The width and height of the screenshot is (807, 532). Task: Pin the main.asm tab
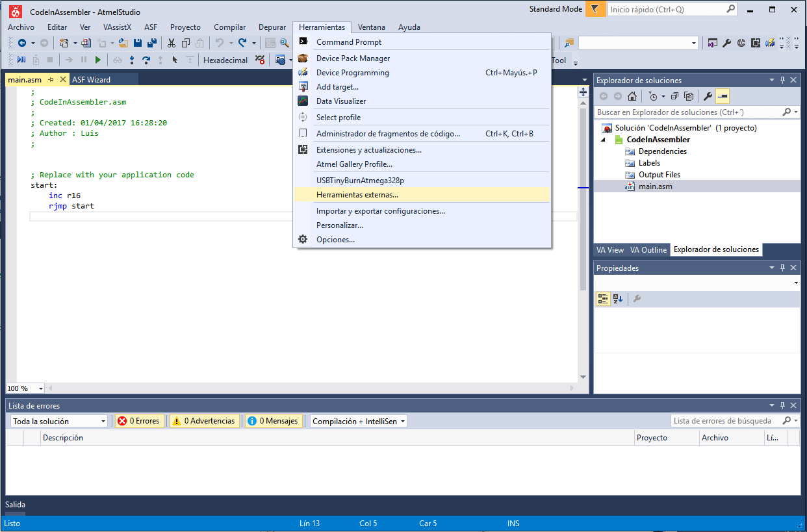tap(51, 79)
